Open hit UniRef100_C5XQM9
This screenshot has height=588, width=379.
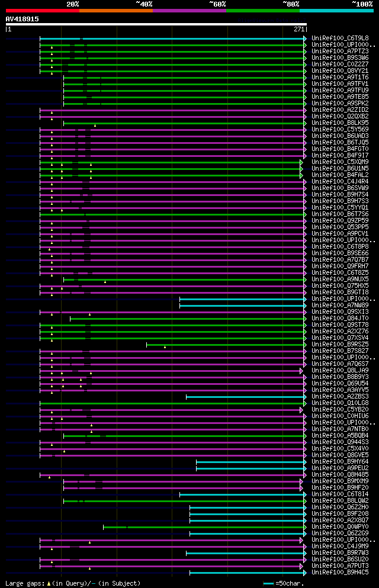point(340,162)
